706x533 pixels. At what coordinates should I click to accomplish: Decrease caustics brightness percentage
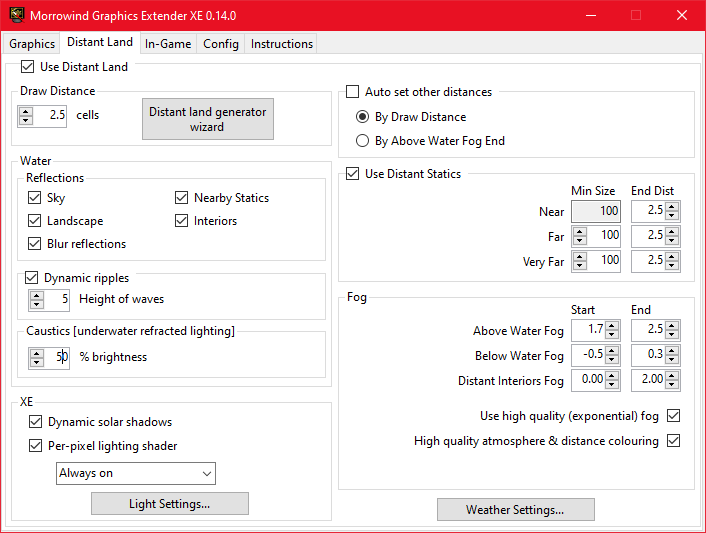(x=36, y=363)
